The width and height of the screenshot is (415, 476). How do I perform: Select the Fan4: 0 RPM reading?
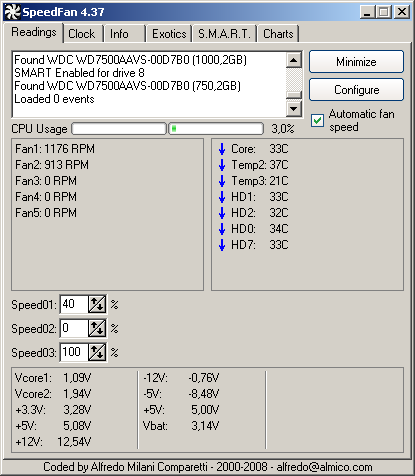tap(46, 197)
